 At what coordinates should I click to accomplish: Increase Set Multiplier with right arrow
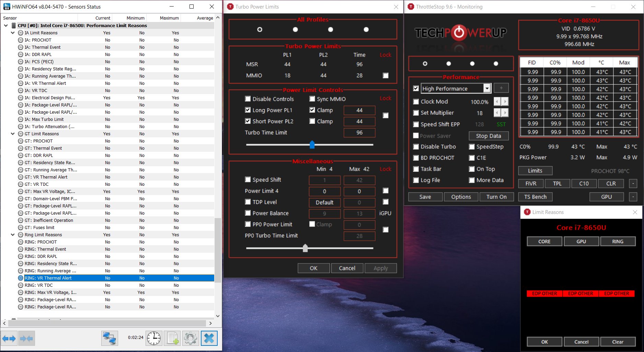[505, 113]
